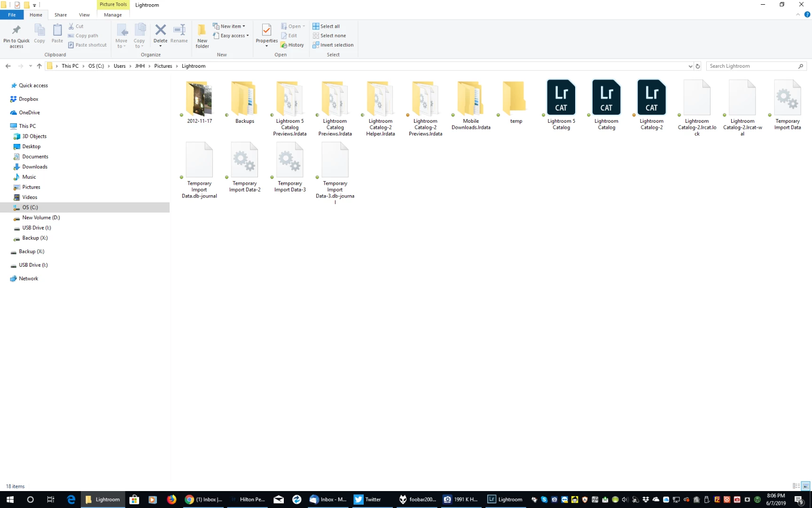The width and height of the screenshot is (812, 508).
Task: Switch to the View ribbon tab
Action: 84,15
